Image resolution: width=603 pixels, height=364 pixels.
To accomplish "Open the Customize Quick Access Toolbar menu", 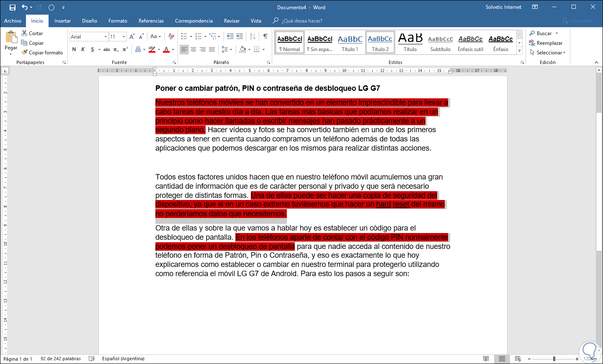I will (x=63, y=7).
